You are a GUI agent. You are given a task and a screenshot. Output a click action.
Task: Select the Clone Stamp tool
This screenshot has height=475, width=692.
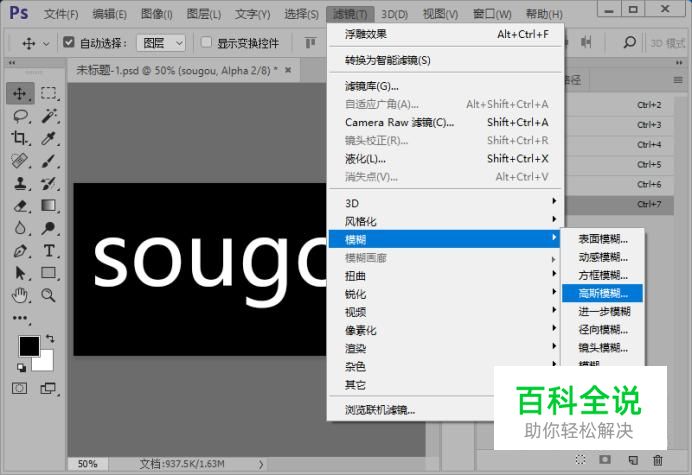[x=19, y=183]
